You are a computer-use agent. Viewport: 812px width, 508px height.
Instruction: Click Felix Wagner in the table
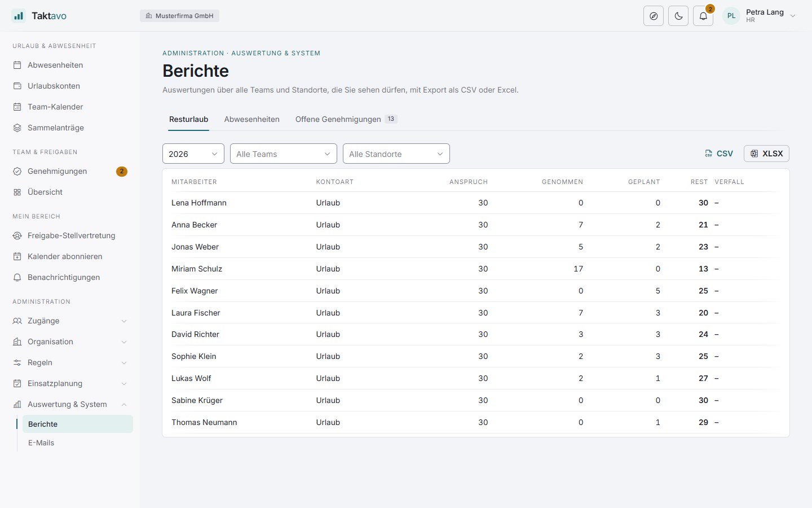195,291
